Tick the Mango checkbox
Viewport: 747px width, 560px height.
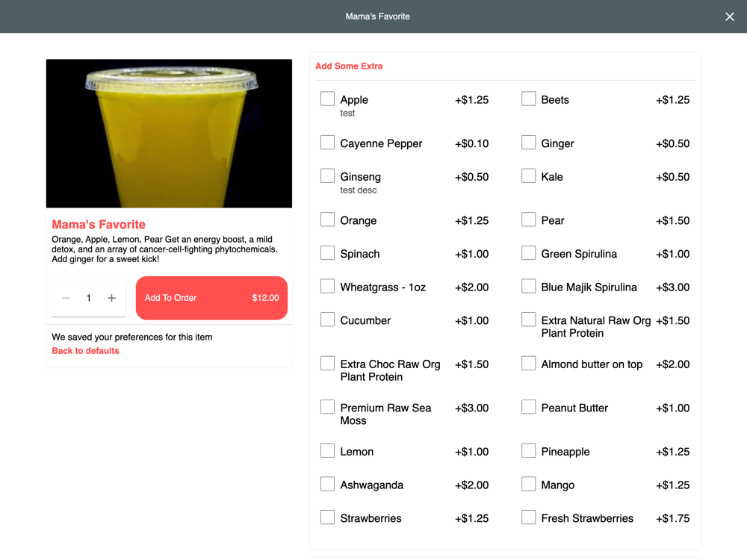(528, 485)
